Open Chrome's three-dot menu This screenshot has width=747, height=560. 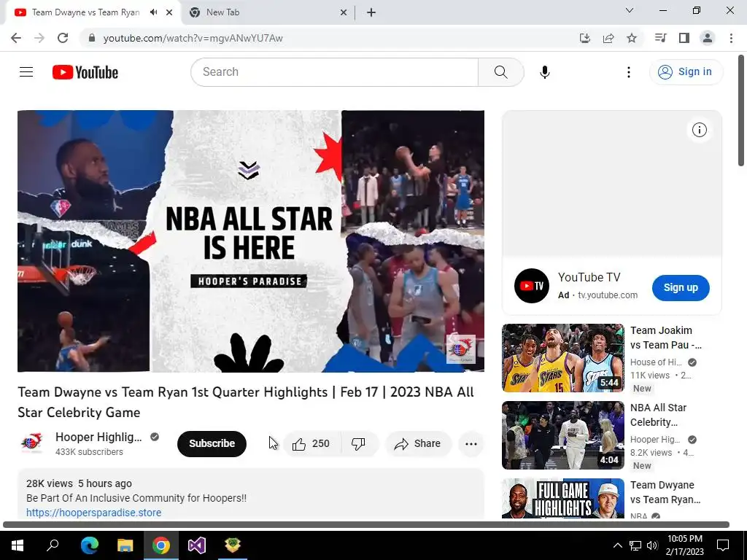pos(731,38)
